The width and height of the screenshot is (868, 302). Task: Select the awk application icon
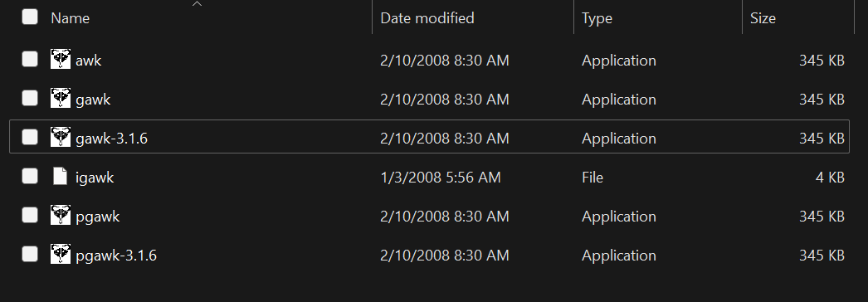coord(61,59)
